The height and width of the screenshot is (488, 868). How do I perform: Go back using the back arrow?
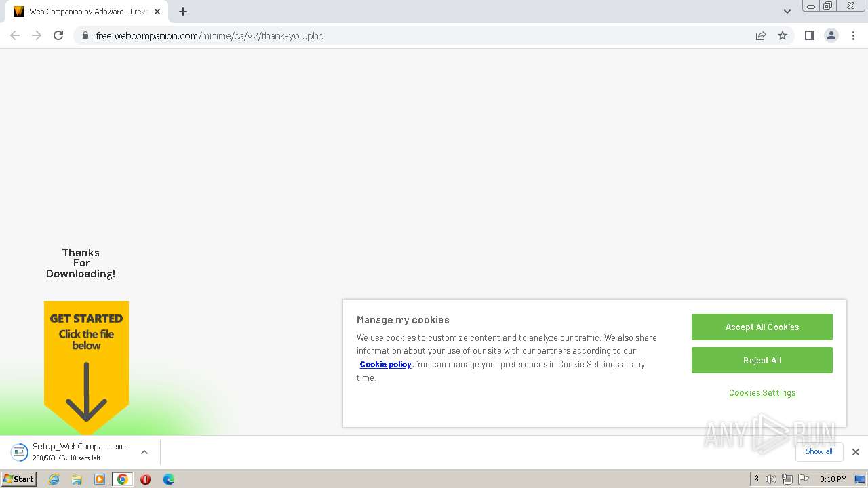15,35
